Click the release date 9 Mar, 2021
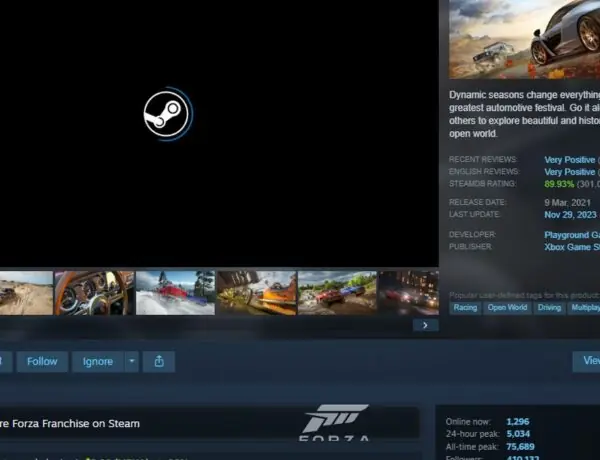 (x=567, y=202)
